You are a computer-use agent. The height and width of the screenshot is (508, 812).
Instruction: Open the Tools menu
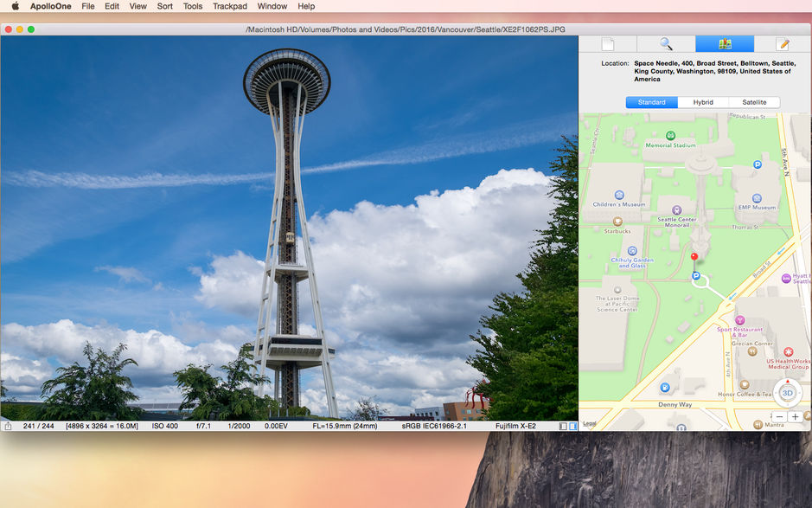(x=193, y=6)
